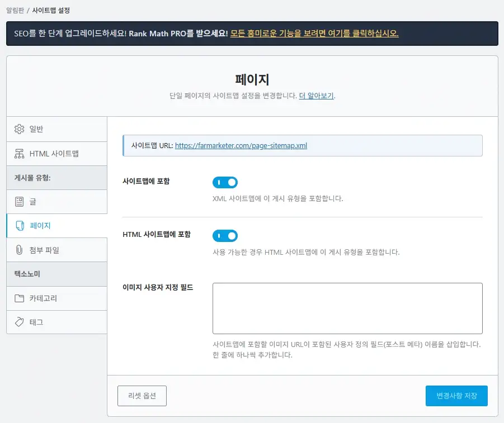This screenshot has height=423, width=504.
Task: Disable the 사이트맵에 포함 toggle
Action: coord(225,182)
